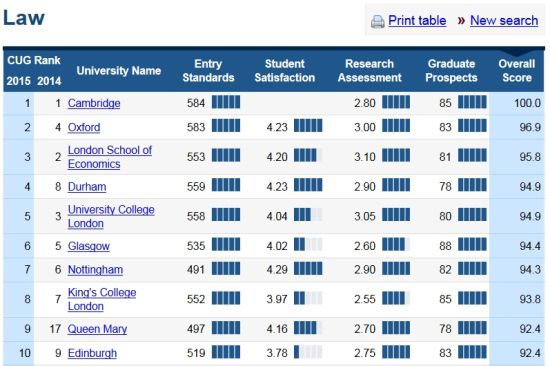Open the Cambridge university link
This screenshot has height=366, width=550.
(94, 103)
